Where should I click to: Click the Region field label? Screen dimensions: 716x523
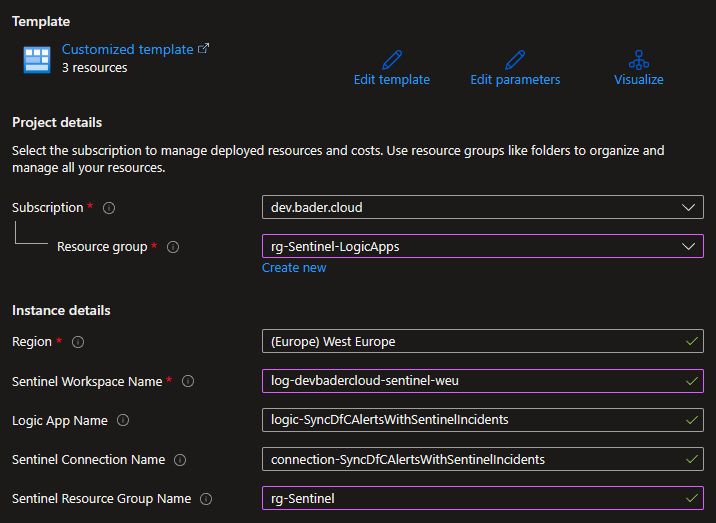click(32, 342)
